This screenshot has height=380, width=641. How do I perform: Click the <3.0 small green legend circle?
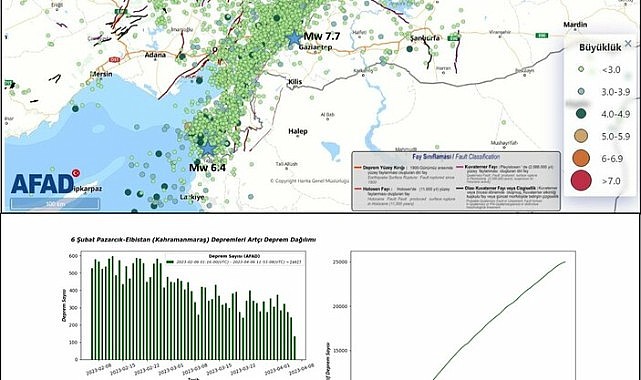[581, 69]
